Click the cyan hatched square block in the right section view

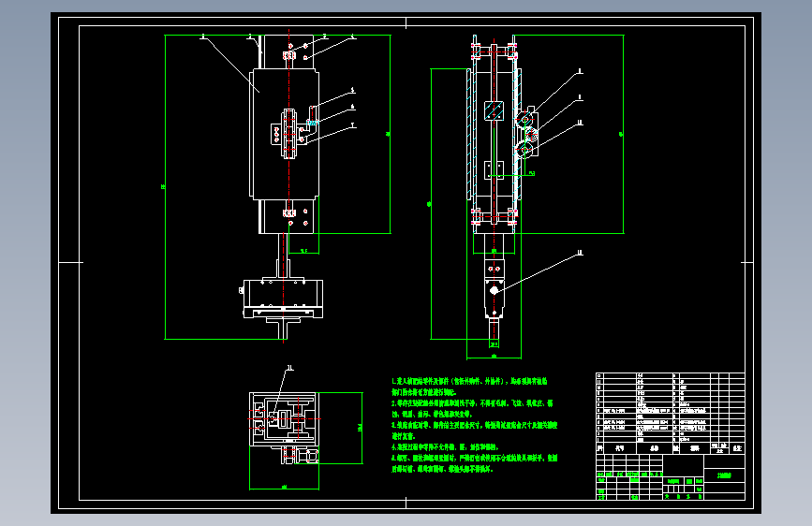click(x=494, y=110)
